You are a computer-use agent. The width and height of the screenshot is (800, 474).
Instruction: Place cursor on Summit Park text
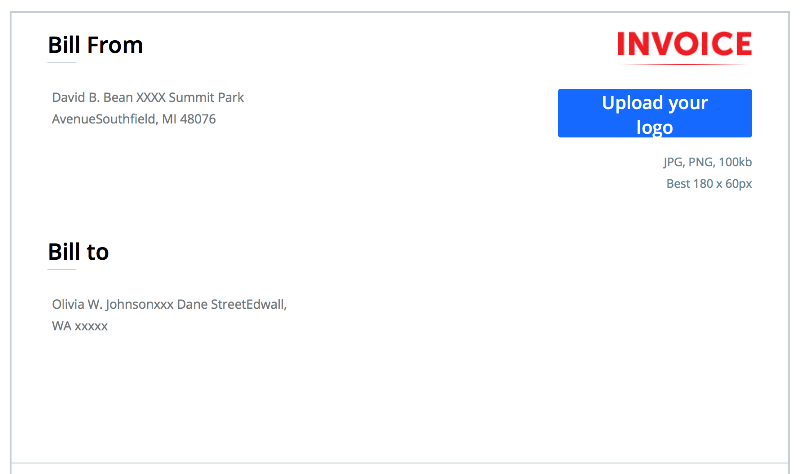[206, 98]
